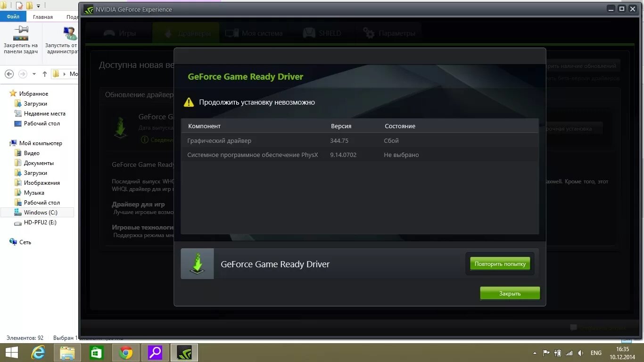Click the Повторить попытку retry button

500,264
